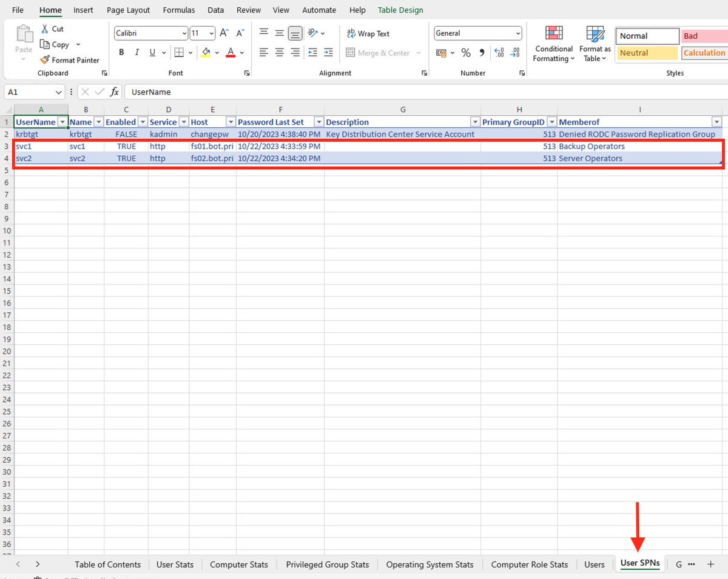Go to the next sheet with the tab arrow
The height and width of the screenshot is (579, 728).
click(38, 564)
